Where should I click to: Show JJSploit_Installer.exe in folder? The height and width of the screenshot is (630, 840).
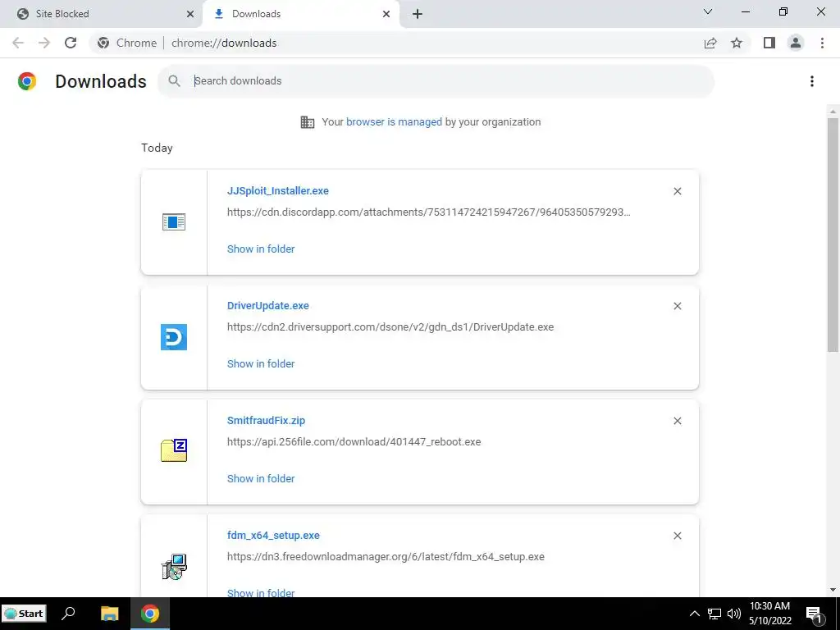[x=261, y=249]
